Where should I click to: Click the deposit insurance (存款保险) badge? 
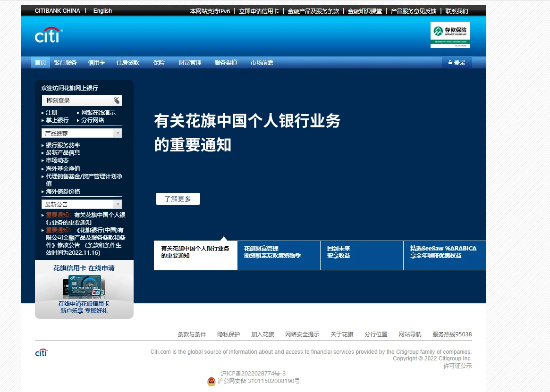coord(450,35)
